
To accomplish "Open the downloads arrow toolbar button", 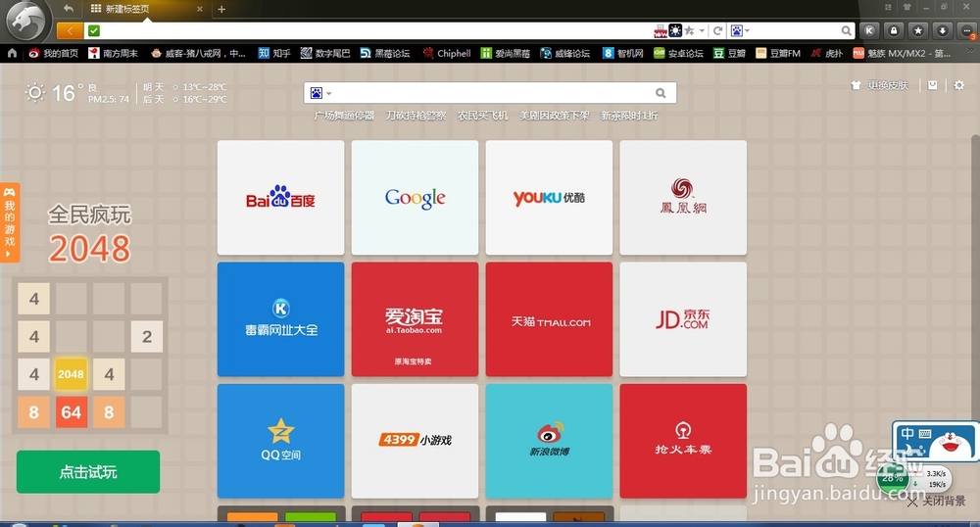I will point(943,30).
